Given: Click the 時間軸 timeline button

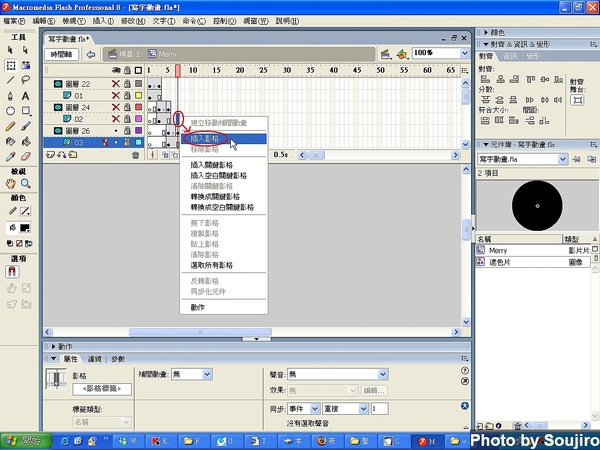Looking at the screenshot, I should (x=62, y=54).
